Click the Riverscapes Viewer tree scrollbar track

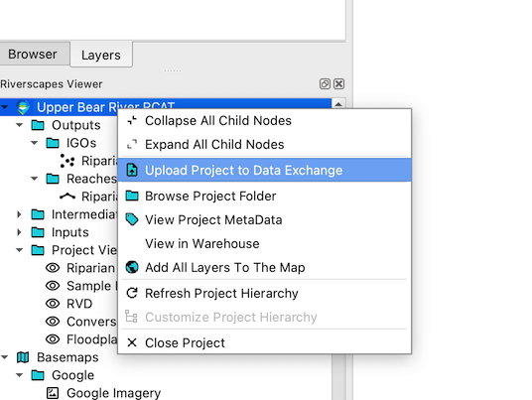pyautogui.click(x=338, y=378)
